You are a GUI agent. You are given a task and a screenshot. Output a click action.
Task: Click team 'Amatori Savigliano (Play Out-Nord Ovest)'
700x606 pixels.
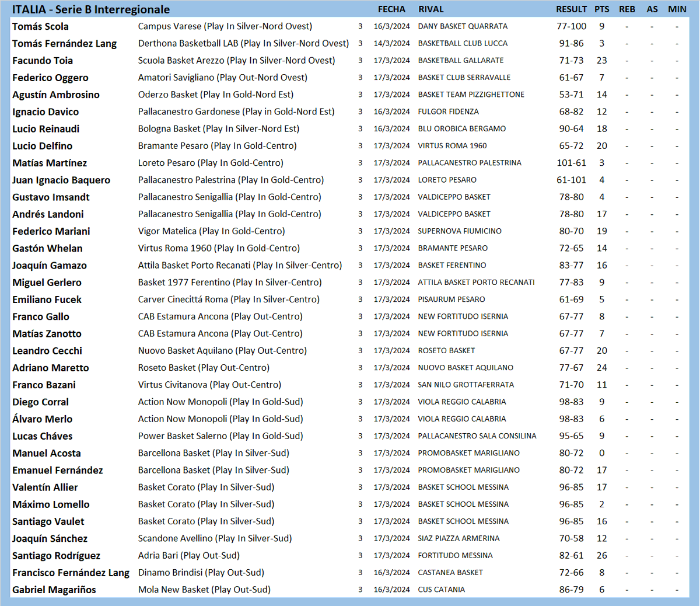pyautogui.click(x=223, y=78)
